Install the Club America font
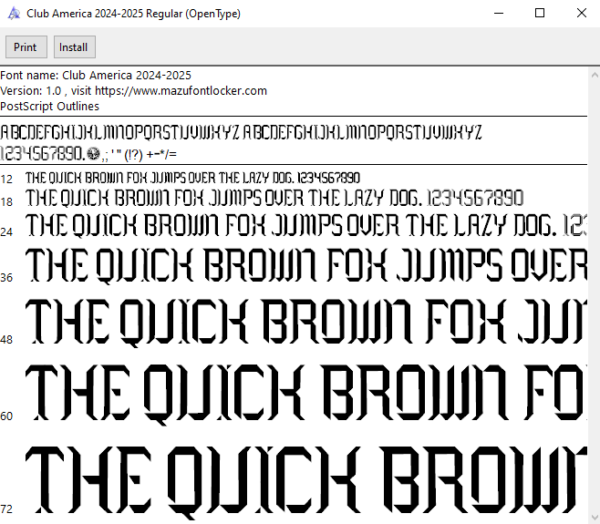 [x=75, y=47]
